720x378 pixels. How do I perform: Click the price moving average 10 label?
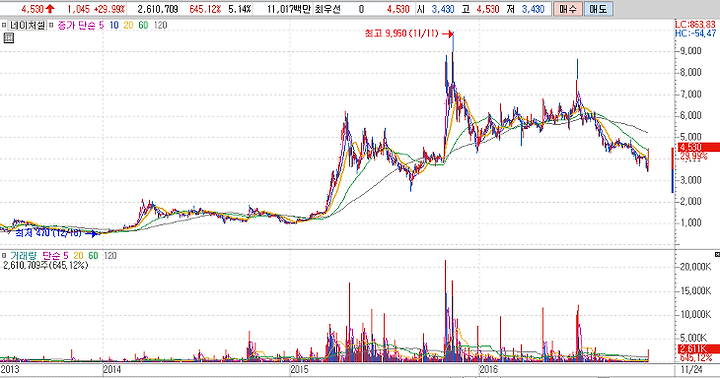pos(114,25)
